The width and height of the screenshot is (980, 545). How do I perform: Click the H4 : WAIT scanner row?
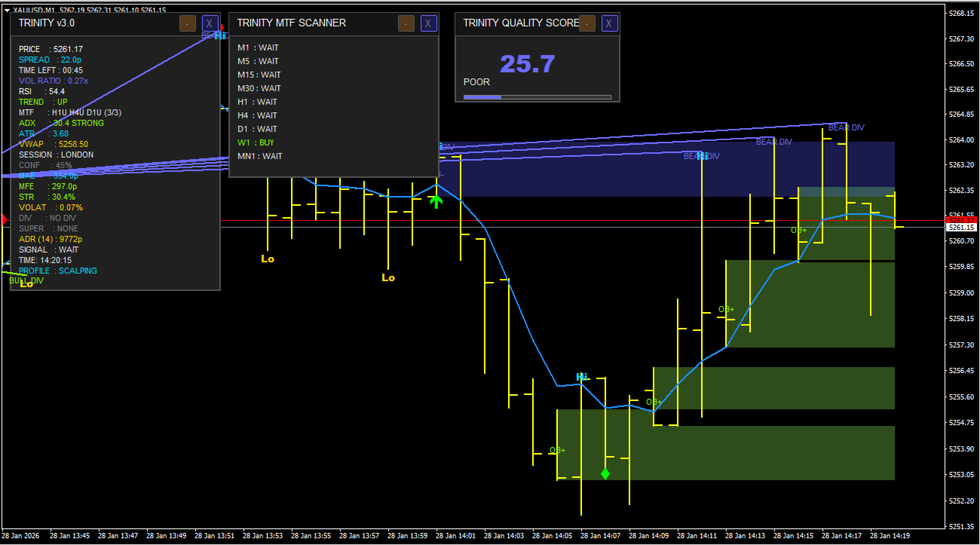click(257, 115)
